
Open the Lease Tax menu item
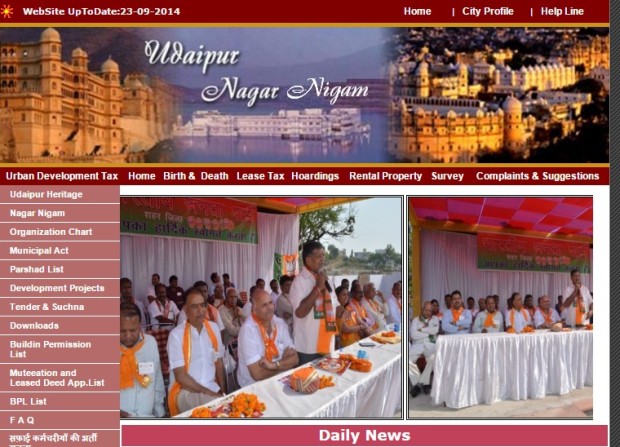(x=260, y=176)
